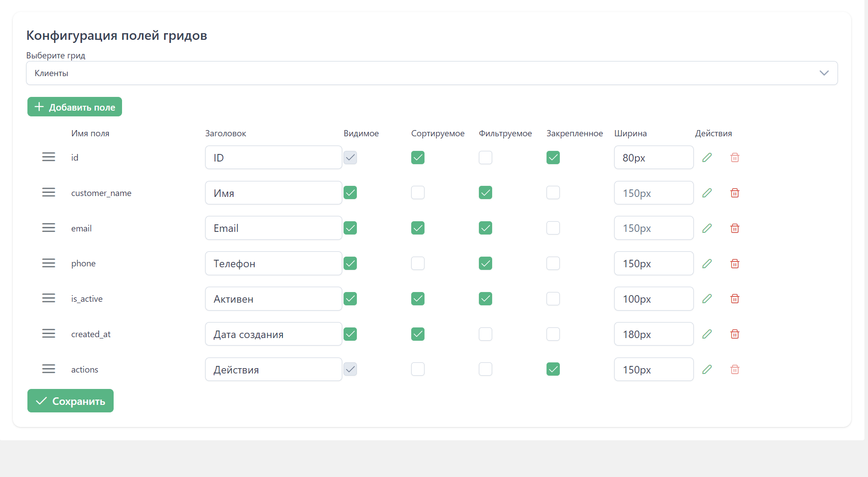Click the Телефон header input field
This screenshot has height=477, width=868.
coord(273,264)
